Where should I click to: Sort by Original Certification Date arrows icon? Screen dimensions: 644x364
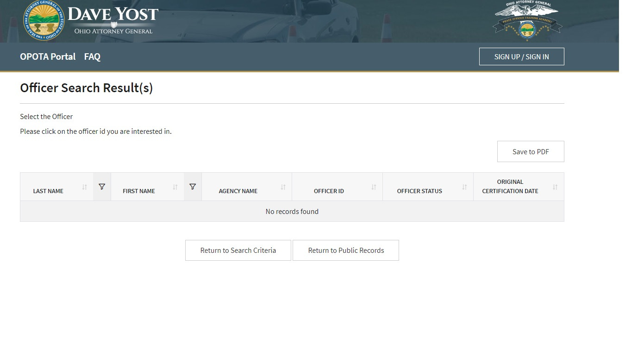(x=555, y=187)
